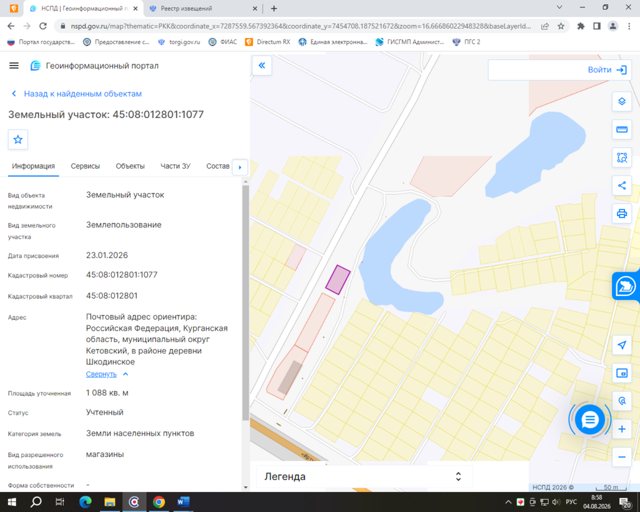Select the ruler measurement tool

622,129
